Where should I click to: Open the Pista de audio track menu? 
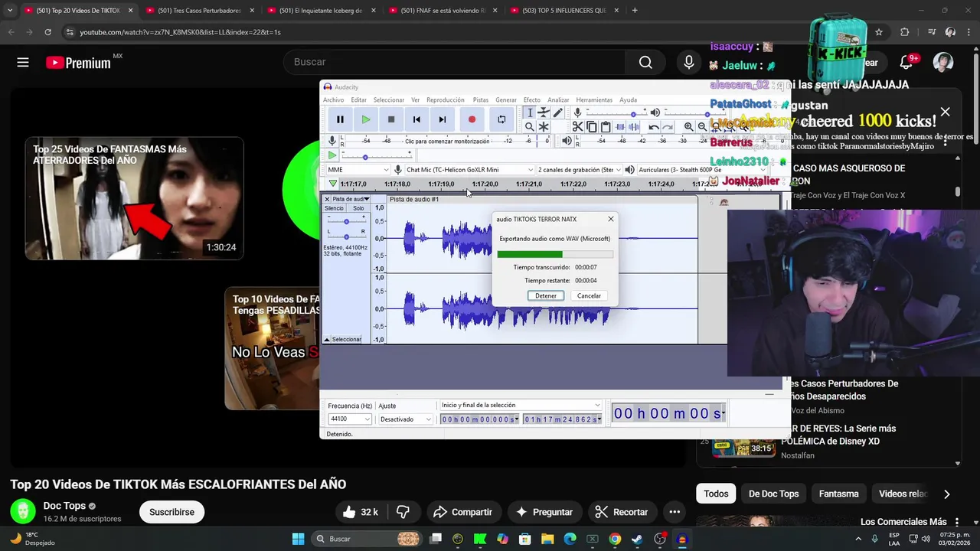click(351, 199)
